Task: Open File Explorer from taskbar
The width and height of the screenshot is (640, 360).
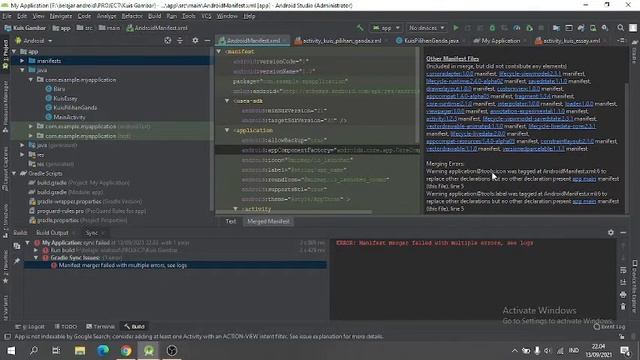Action: 80,351
